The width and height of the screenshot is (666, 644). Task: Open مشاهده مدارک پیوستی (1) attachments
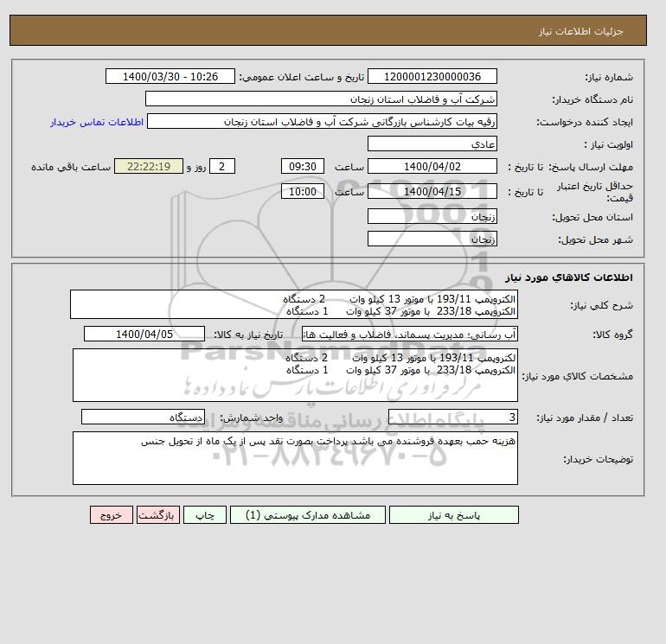coord(308,515)
